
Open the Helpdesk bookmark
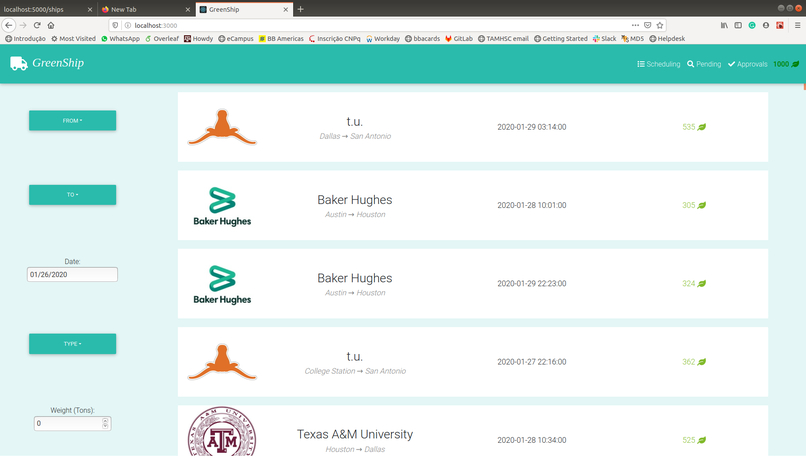[x=667, y=39]
